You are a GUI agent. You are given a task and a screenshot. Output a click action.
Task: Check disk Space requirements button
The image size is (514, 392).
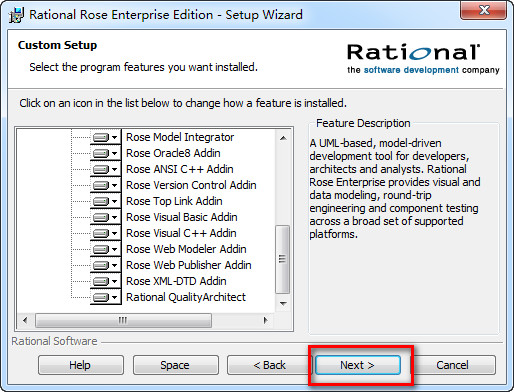pyautogui.click(x=176, y=365)
